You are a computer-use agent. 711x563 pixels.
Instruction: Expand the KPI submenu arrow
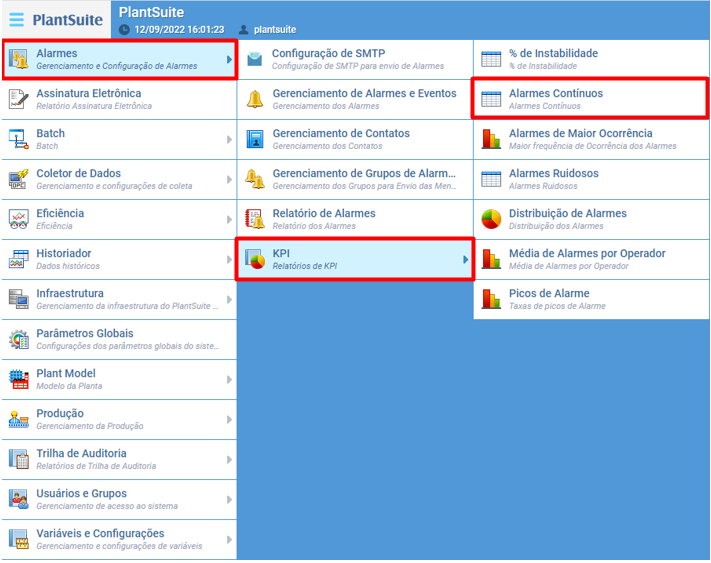click(466, 259)
